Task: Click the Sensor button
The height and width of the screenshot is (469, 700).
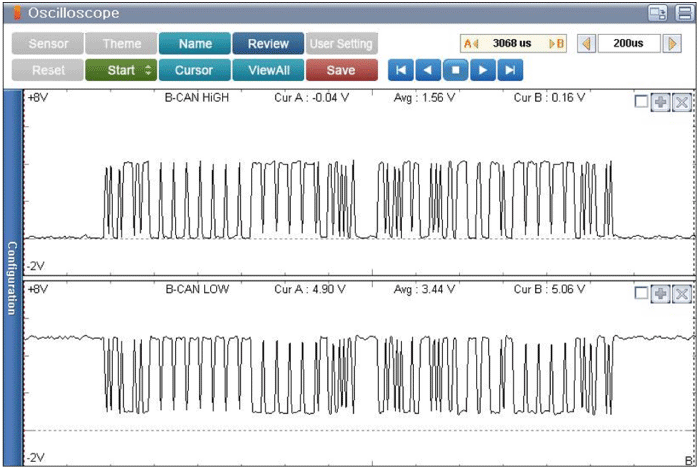Action: click(x=48, y=43)
